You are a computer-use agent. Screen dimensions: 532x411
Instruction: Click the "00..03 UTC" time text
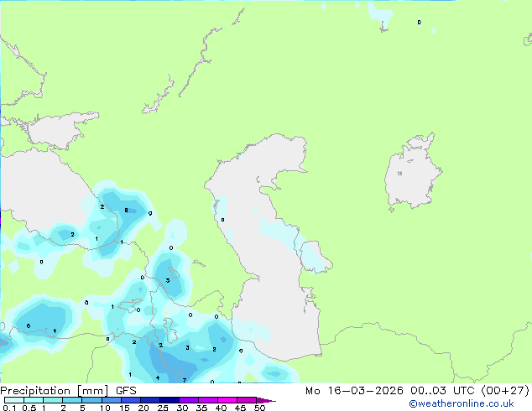[443, 391]
